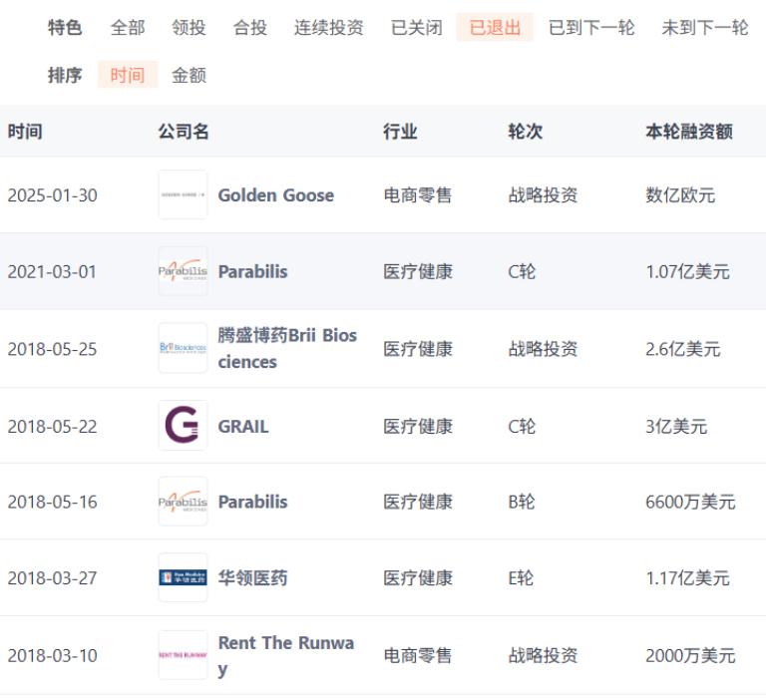766x700 pixels.
Task: Select the date 2021-03-01
Action: tap(52, 271)
